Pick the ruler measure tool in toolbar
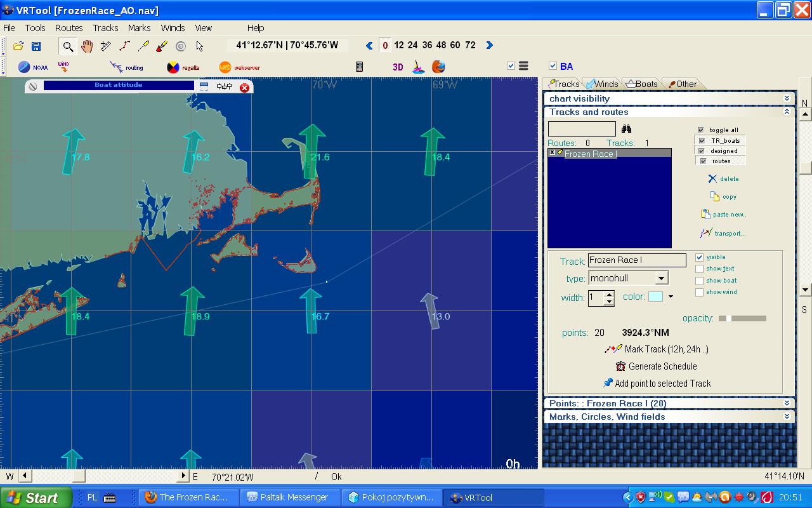Viewport: 812px width, 508px height. pos(106,46)
